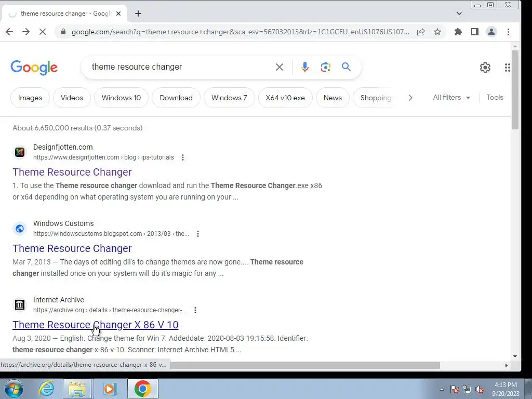Share this page from address bar
This screenshot has width=532, height=399.
pyautogui.click(x=421, y=32)
